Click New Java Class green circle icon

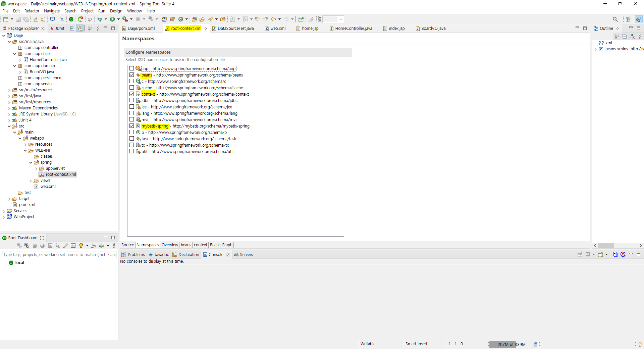click(181, 19)
